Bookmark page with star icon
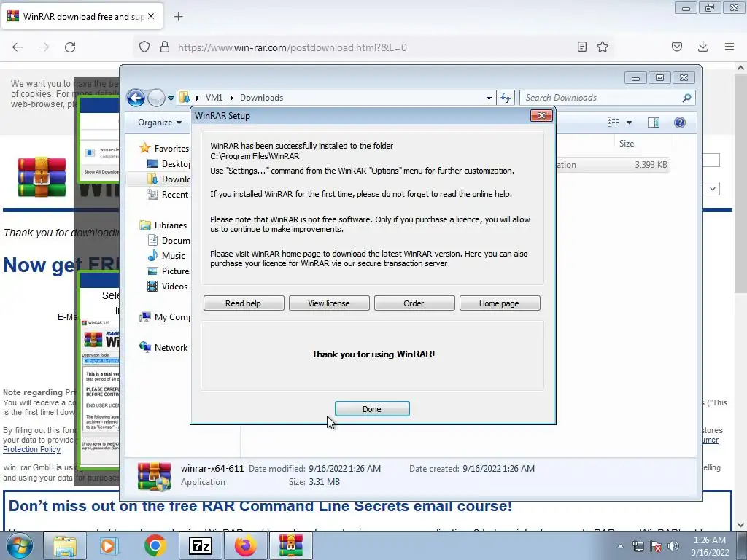The image size is (747, 560). (x=603, y=47)
